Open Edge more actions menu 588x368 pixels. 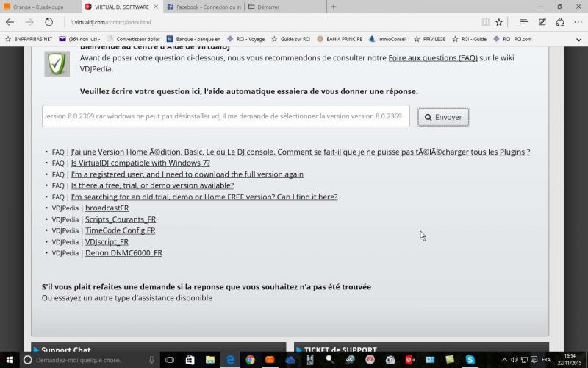click(578, 22)
